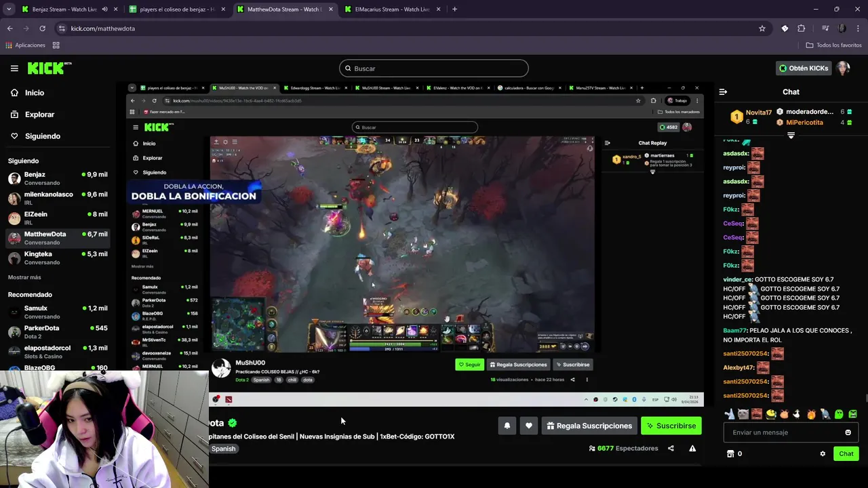Open the Kick hamburger sidebar menu
The image size is (868, 488).
14,68
